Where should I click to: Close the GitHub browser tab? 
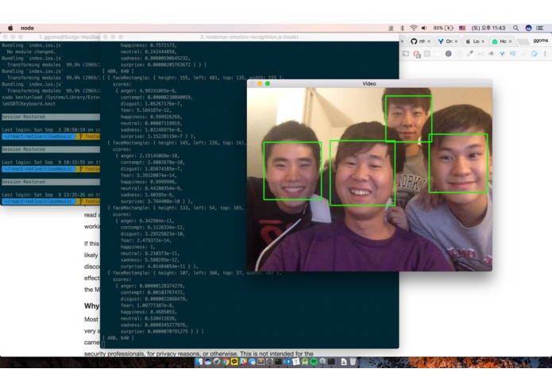pyautogui.click(x=429, y=41)
